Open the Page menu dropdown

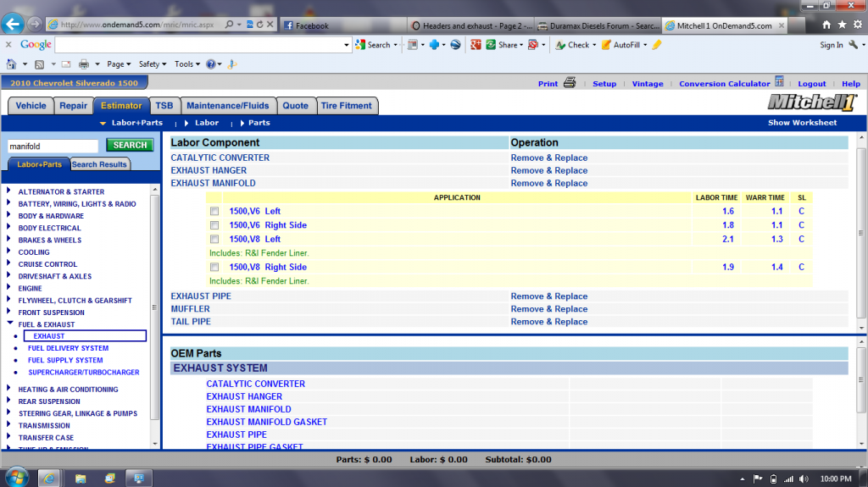[119, 64]
